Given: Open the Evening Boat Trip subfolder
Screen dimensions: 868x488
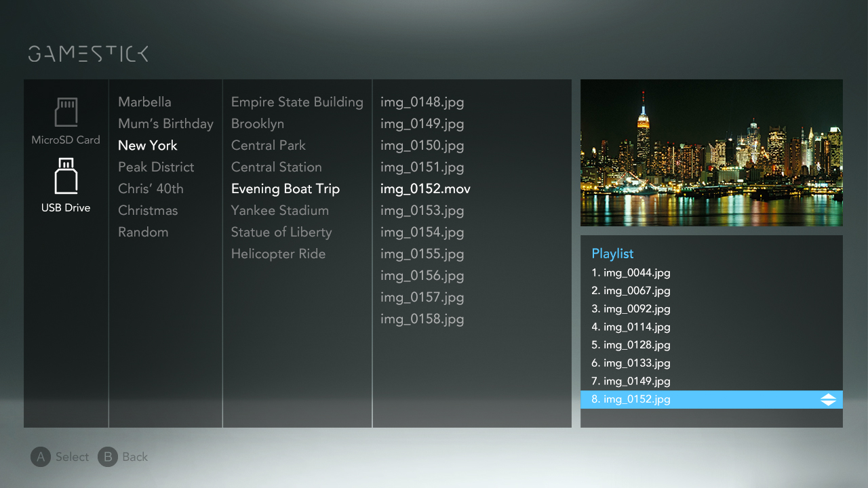Looking at the screenshot, I should tap(285, 189).
